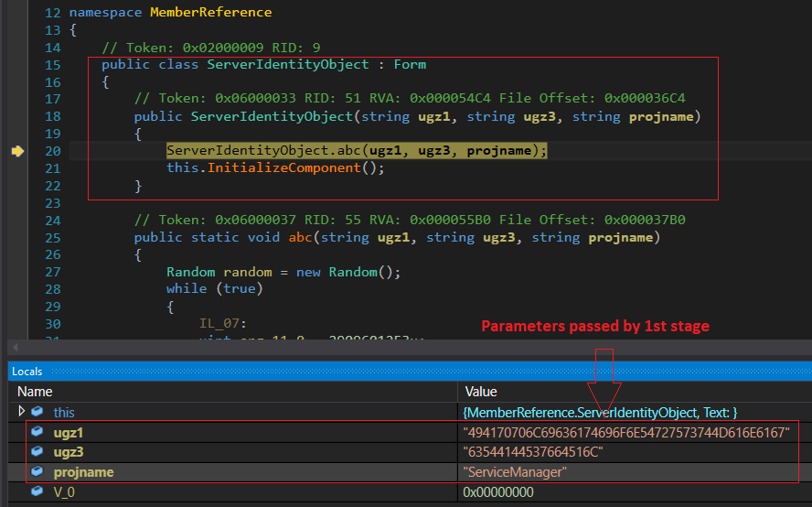This screenshot has width=812, height=507.
Task: Click ServerIdentityObject class name on line 15
Action: click(288, 65)
